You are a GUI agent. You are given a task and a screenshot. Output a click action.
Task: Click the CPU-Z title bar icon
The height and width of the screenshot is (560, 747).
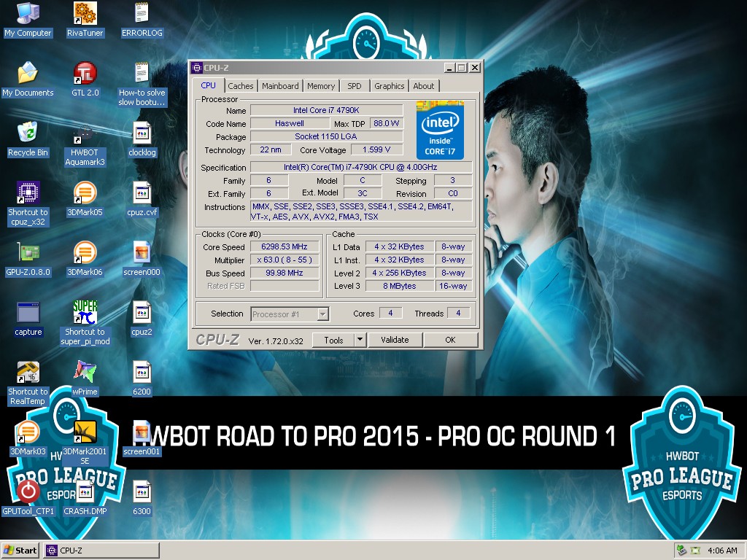[x=197, y=68]
